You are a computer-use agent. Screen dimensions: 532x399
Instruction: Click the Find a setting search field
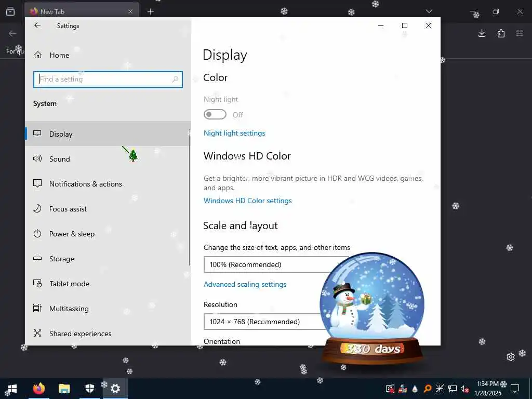pos(108,79)
